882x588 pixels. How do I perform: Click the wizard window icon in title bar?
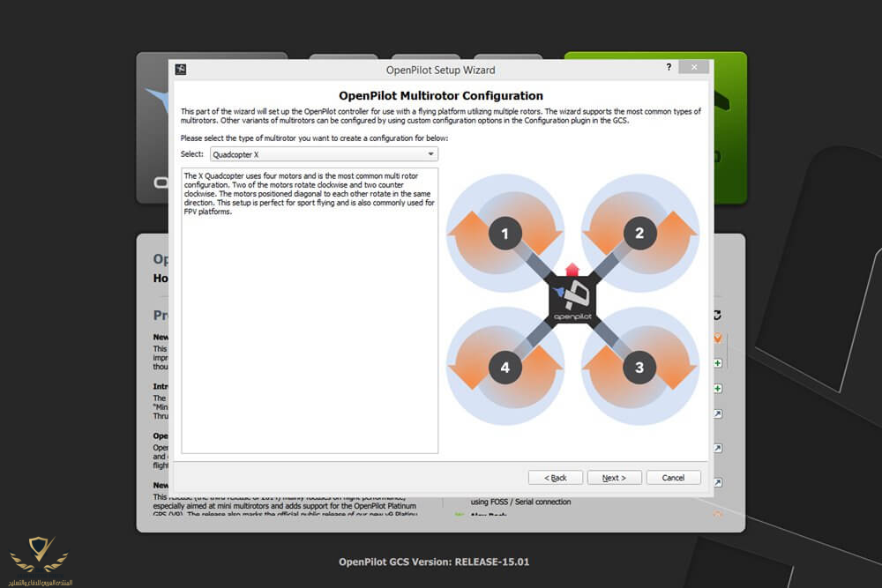pos(181,70)
